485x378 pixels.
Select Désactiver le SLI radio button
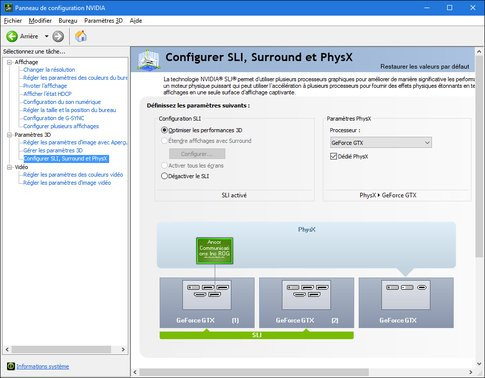[164, 176]
